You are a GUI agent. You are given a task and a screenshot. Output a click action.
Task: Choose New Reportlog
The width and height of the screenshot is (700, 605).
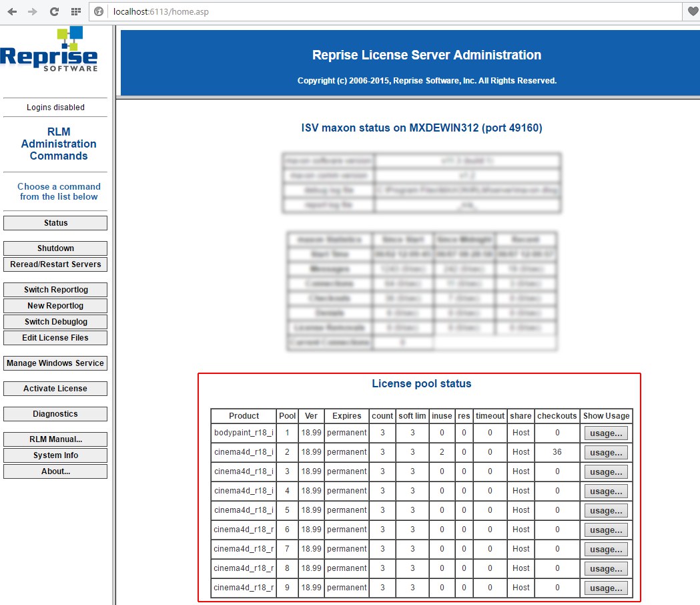click(55, 306)
